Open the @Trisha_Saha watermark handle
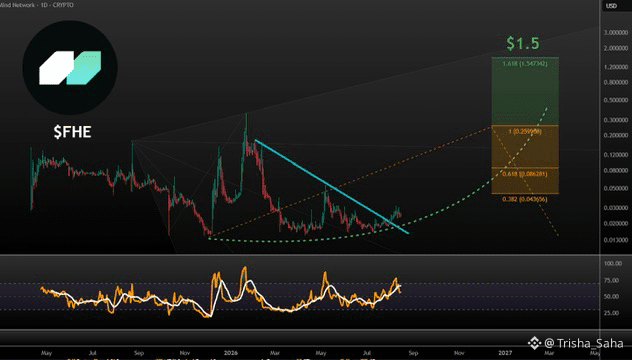 [584, 343]
